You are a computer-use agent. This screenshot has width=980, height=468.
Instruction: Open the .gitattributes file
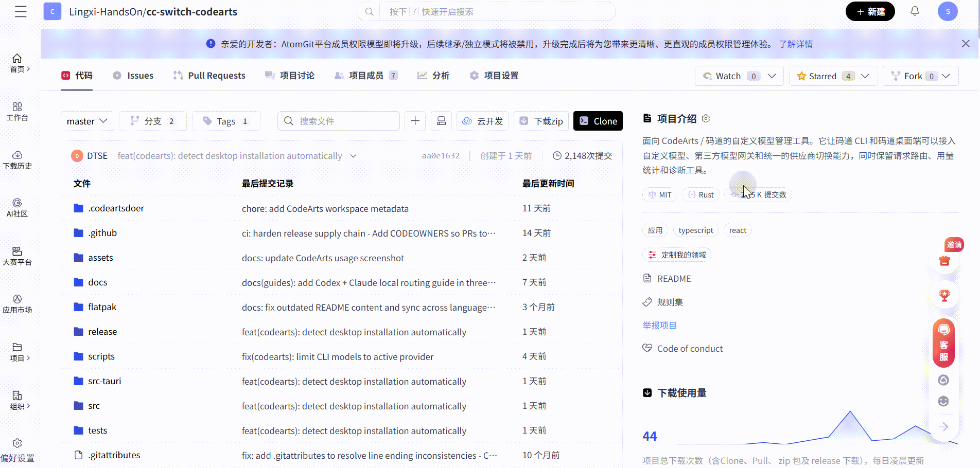point(114,455)
